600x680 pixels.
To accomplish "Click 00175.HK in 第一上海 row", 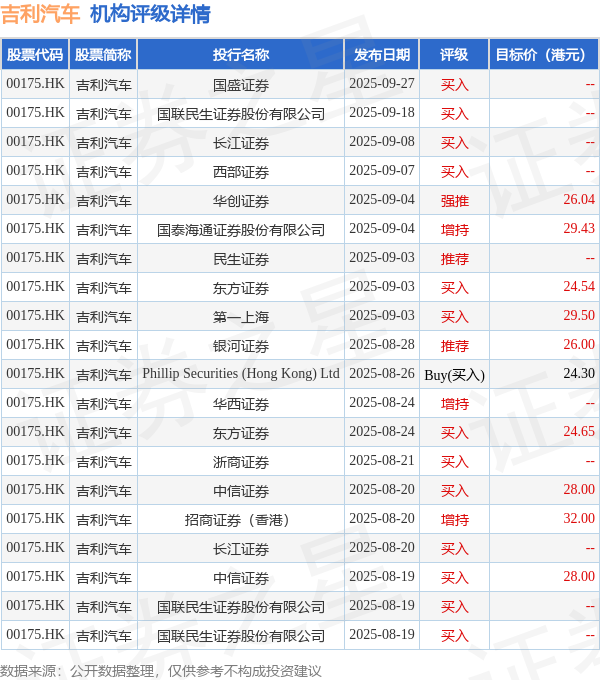I will (35, 316).
